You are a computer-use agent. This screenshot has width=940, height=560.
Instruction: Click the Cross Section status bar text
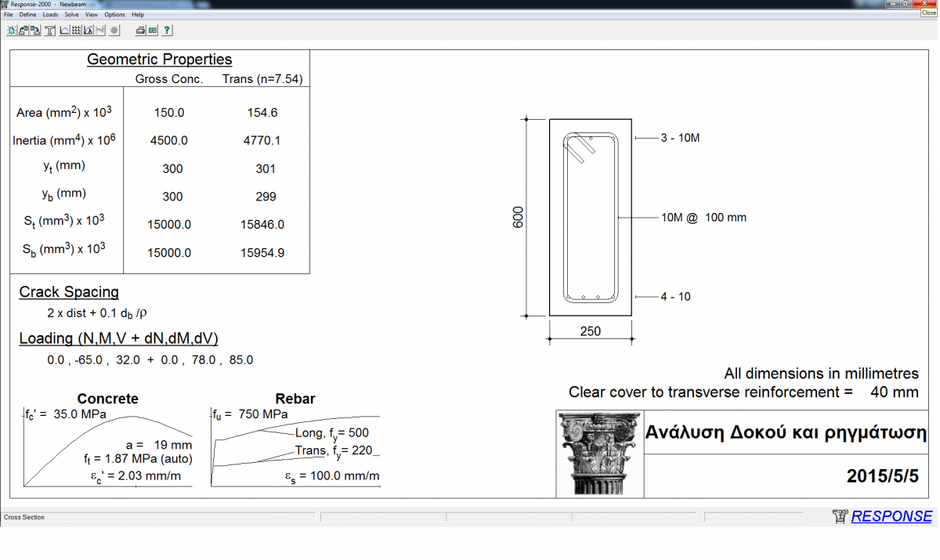click(x=24, y=517)
